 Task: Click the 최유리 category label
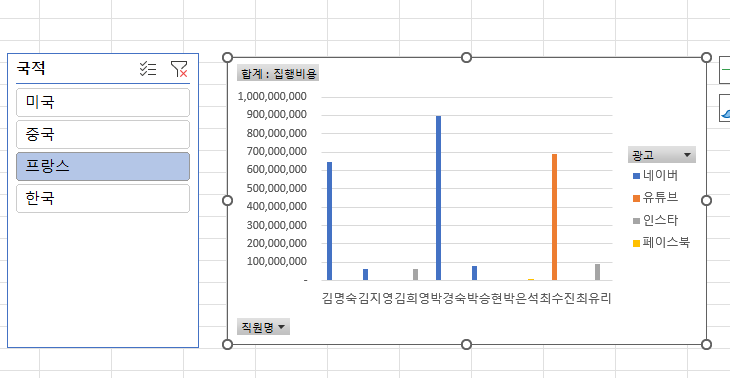click(x=594, y=298)
